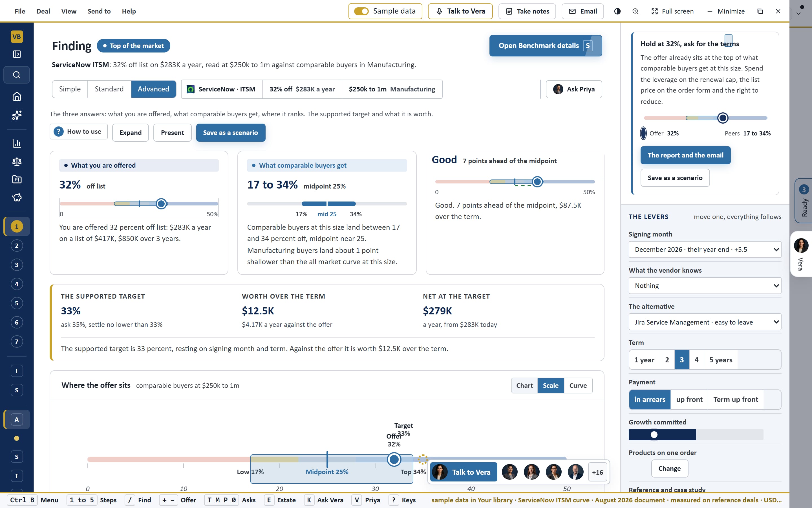Screen dimensions: 812x508
Task: Open the bar chart icon in the sidebar
Action: [x=16, y=143]
